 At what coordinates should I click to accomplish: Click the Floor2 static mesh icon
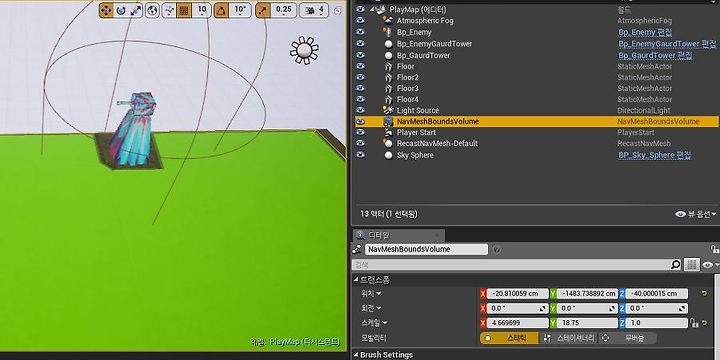pos(388,78)
